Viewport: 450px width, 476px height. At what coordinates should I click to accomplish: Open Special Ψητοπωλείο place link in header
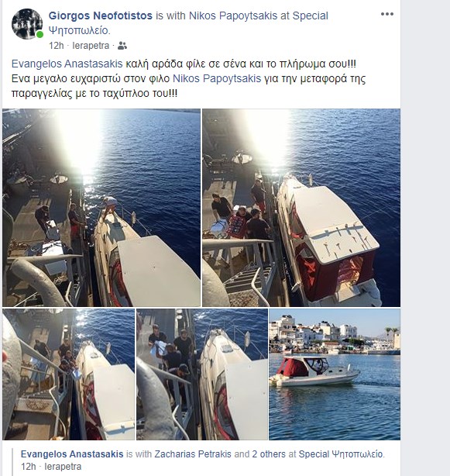point(188,23)
